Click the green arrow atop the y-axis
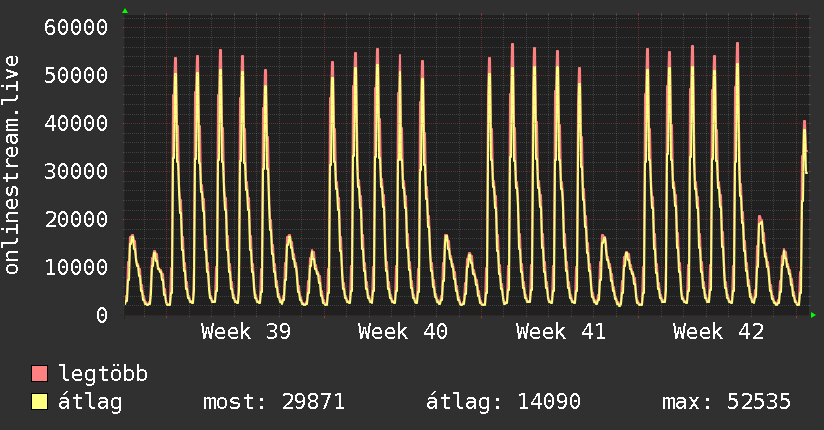This screenshot has width=824, height=430. tap(125, 11)
